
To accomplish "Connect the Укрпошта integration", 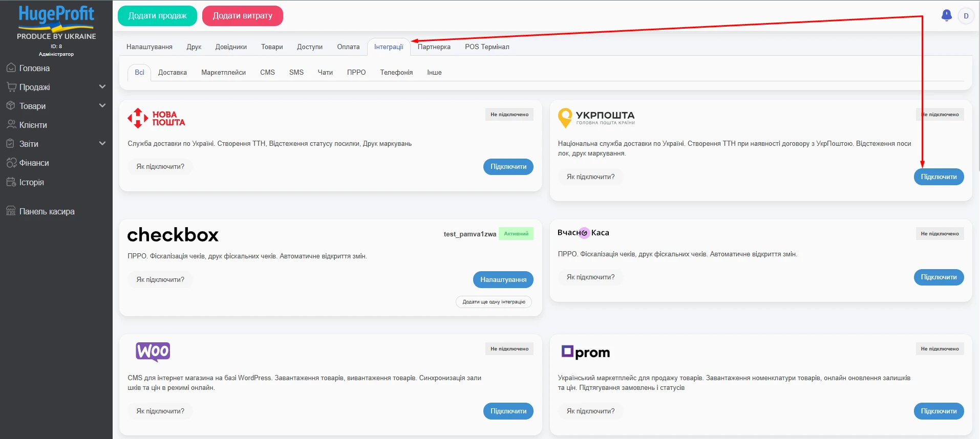I will (x=939, y=177).
